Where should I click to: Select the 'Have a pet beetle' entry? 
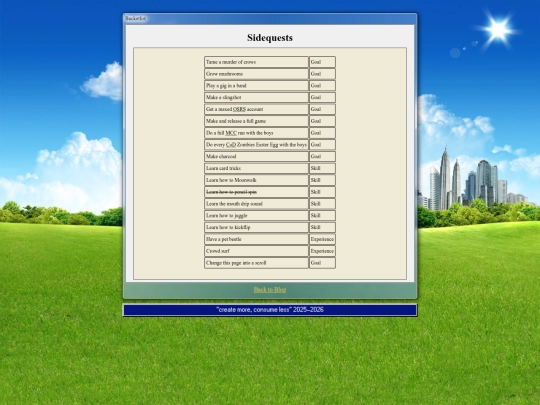pyautogui.click(x=256, y=239)
